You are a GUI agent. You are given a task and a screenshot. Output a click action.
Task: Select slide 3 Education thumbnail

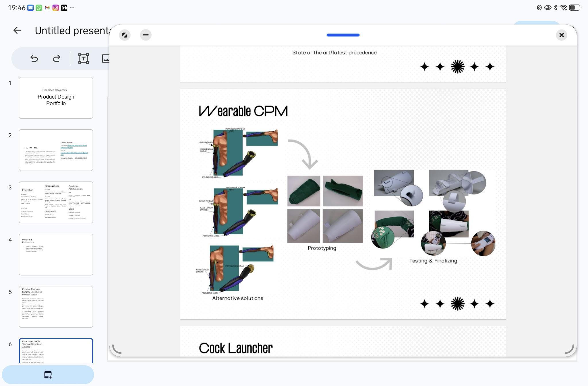pos(56,202)
